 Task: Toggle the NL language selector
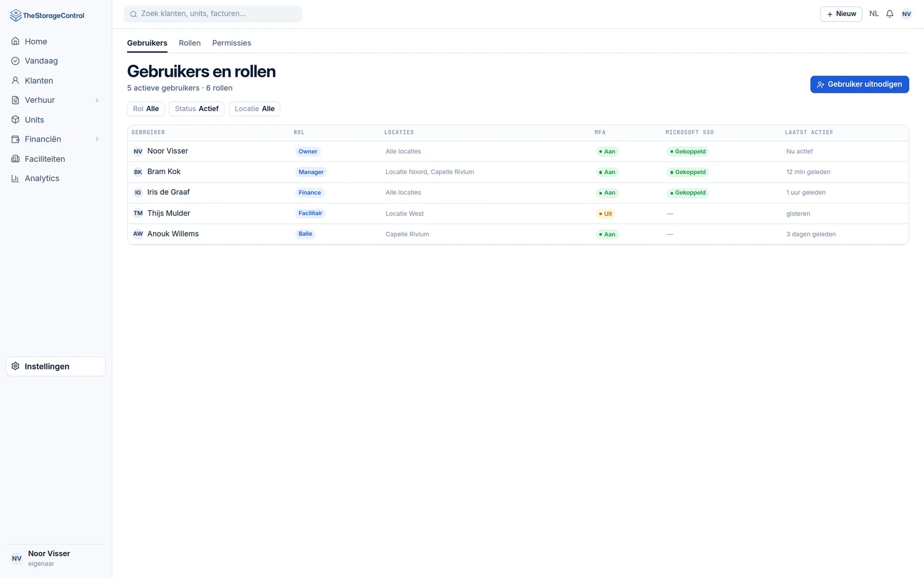click(874, 14)
